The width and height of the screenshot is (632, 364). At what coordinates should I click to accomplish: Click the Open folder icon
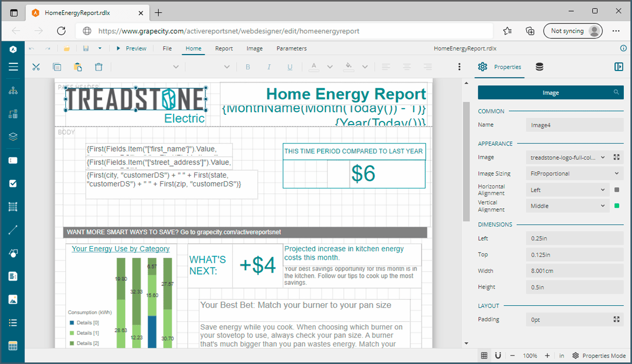click(66, 48)
